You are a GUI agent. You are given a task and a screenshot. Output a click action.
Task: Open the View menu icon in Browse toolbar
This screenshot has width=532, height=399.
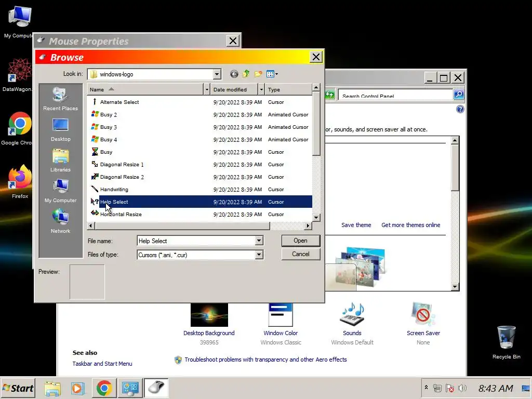[272, 74]
